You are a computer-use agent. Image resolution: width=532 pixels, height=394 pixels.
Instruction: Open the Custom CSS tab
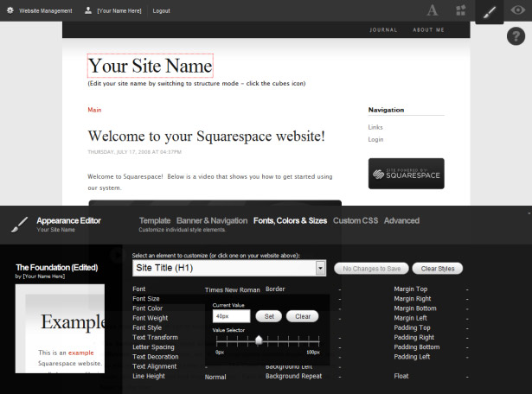point(356,221)
